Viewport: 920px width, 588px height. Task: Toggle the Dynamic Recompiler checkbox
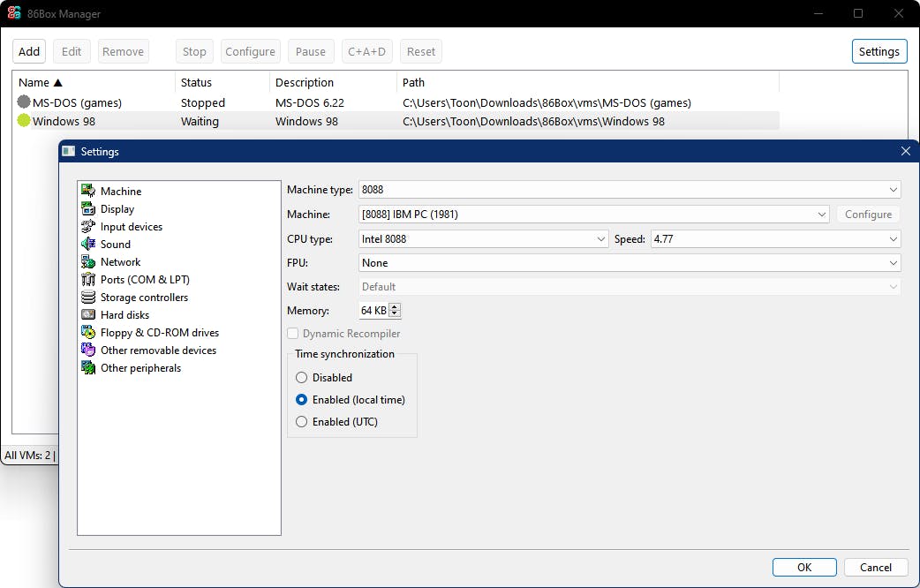point(292,334)
